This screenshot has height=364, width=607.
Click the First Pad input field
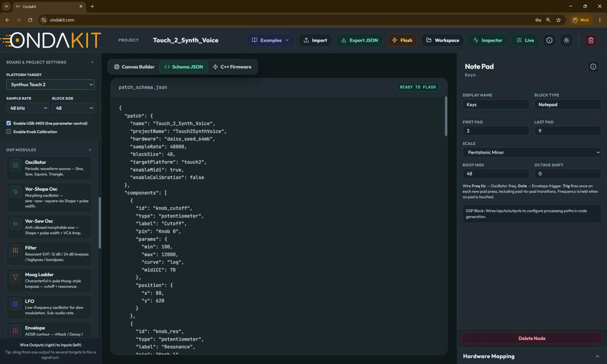click(x=495, y=131)
